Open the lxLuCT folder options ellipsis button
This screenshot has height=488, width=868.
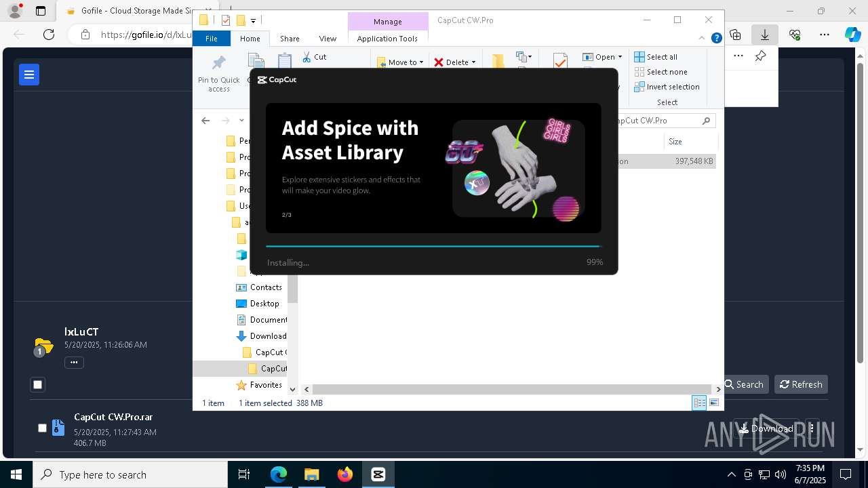tap(74, 363)
